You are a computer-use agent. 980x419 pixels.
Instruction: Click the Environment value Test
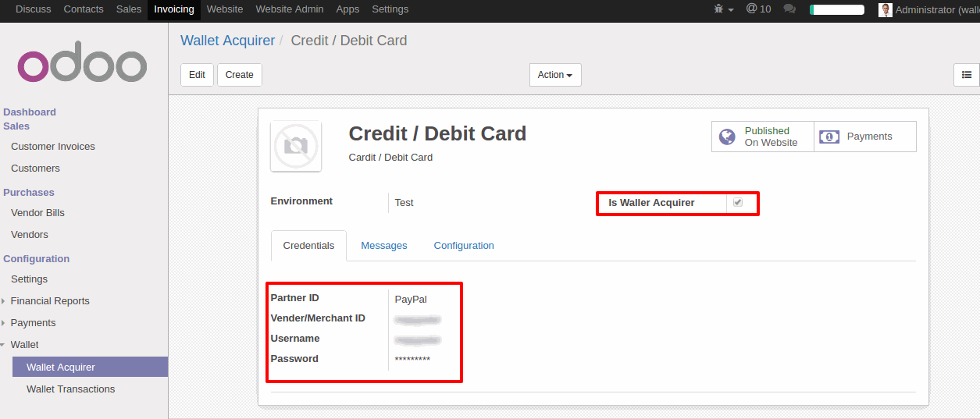pyautogui.click(x=404, y=203)
